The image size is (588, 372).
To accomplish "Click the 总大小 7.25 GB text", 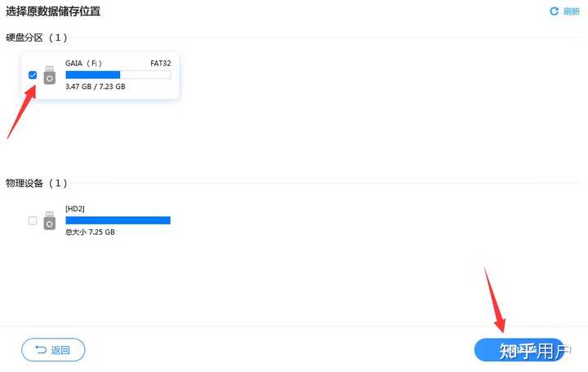I will coord(90,232).
